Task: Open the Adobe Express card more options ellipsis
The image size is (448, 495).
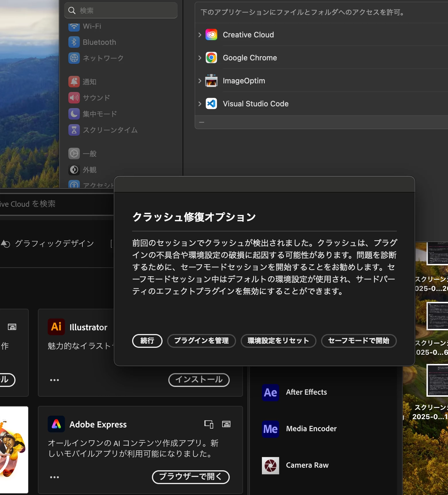Action: click(x=55, y=477)
